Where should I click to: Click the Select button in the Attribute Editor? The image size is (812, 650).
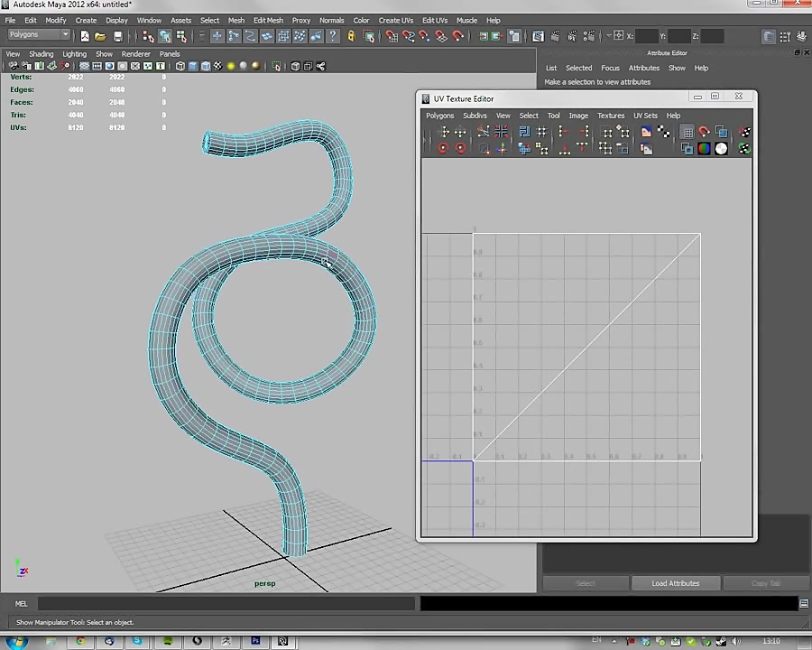585,583
